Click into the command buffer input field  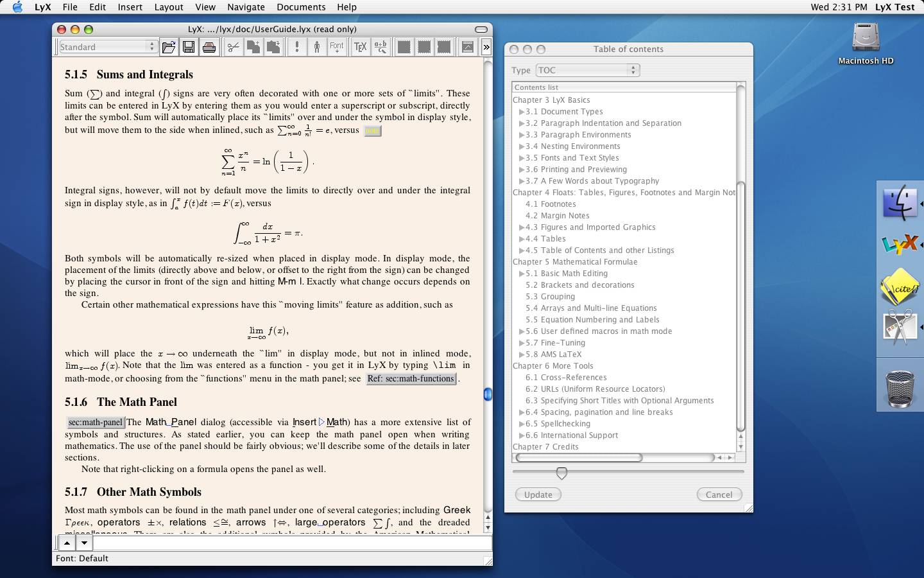click(293, 543)
